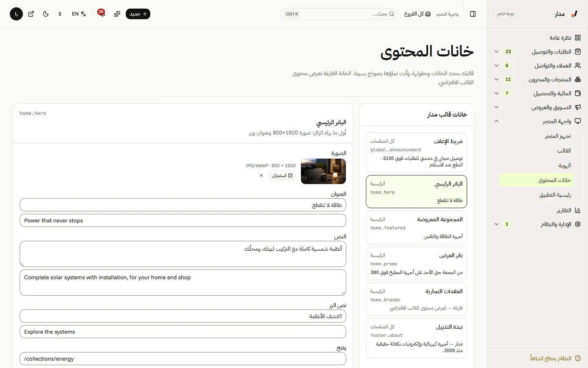The width and height of the screenshot is (588, 368).
Task: Edit 'Power that never stops' field
Action: [x=183, y=220]
